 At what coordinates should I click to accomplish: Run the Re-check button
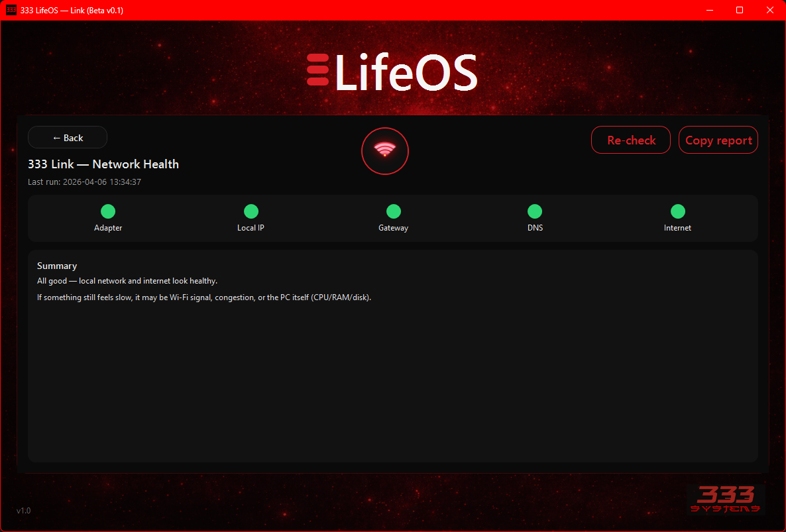click(631, 140)
